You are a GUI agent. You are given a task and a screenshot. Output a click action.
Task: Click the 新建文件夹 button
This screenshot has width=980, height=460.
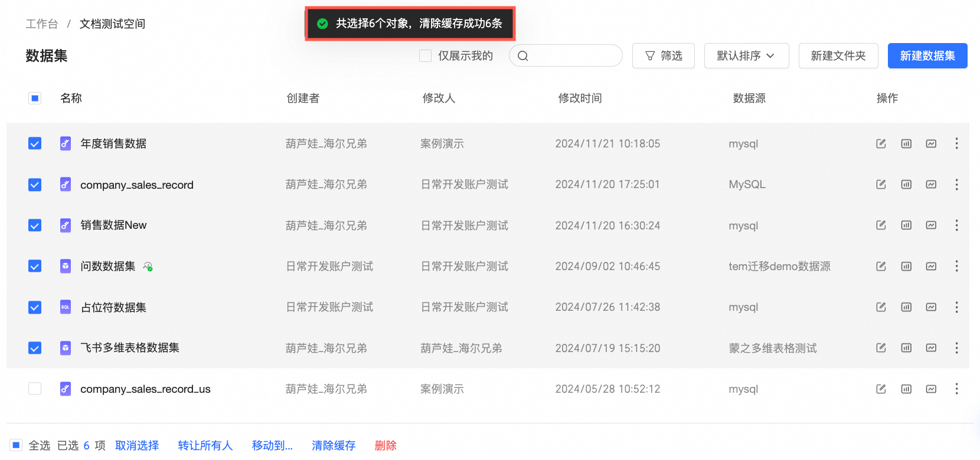838,55
